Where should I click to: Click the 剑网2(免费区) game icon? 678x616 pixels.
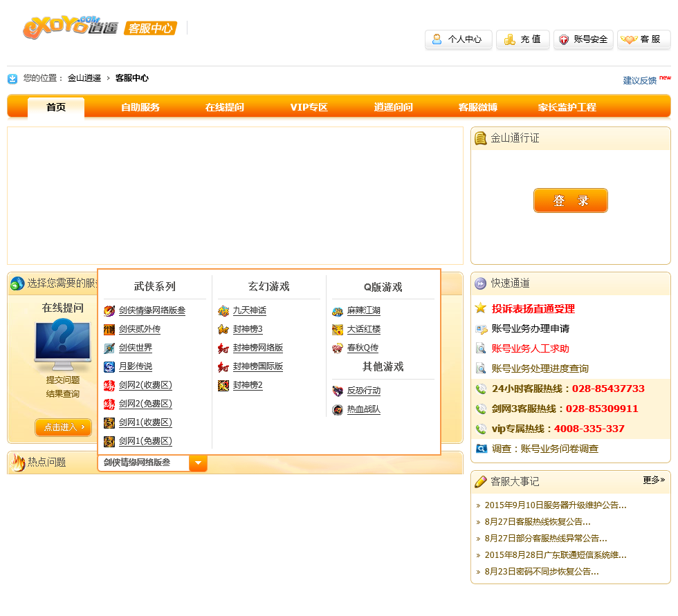[109, 404]
